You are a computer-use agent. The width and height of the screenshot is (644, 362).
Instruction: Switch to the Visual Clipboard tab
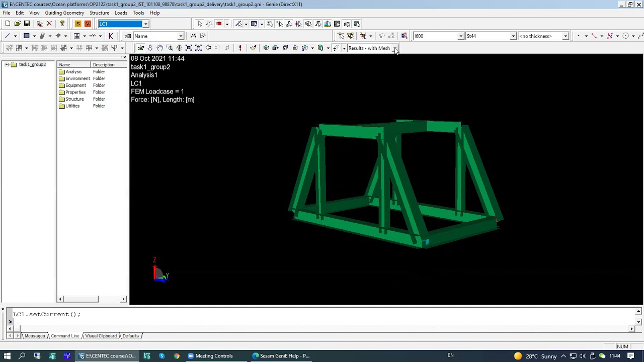(101, 336)
